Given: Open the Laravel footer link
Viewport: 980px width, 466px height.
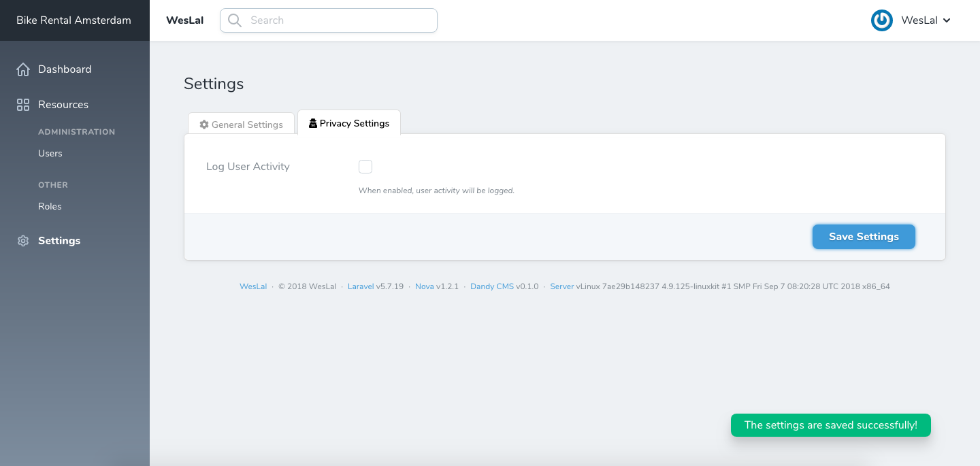Looking at the screenshot, I should [x=361, y=286].
